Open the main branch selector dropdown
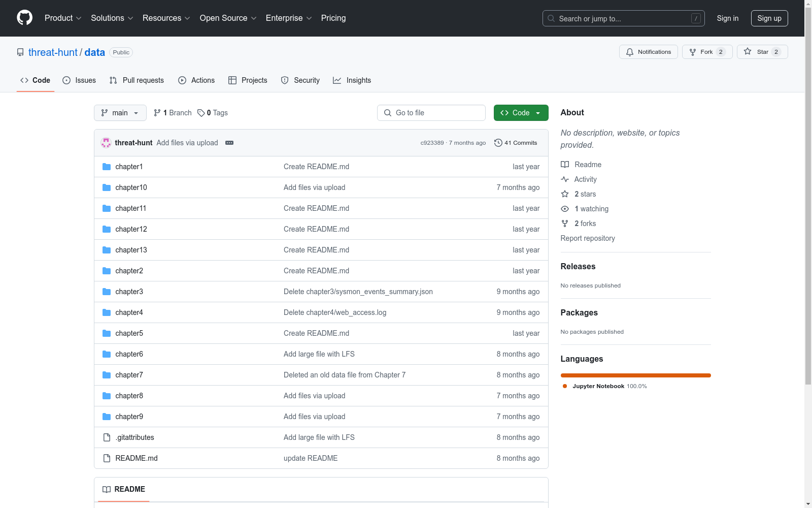 point(120,113)
